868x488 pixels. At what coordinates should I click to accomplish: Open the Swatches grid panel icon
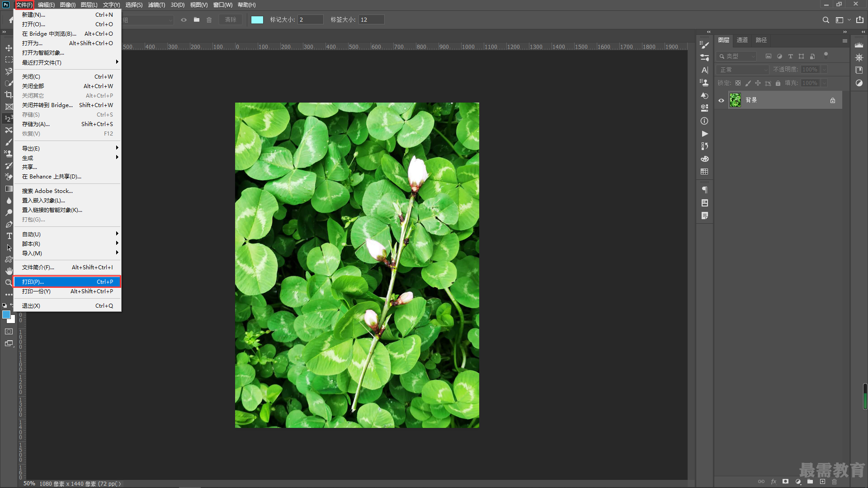704,171
